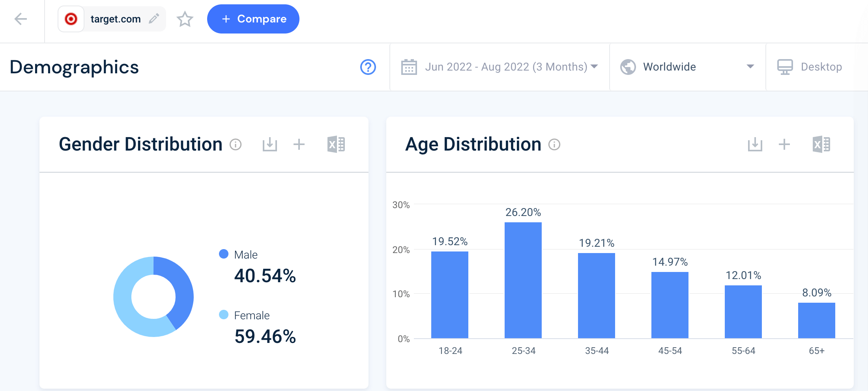Image resolution: width=868 pixels, height=391 pixels.
Task: Click the 25-34 age bar
Action: point(523,280)
